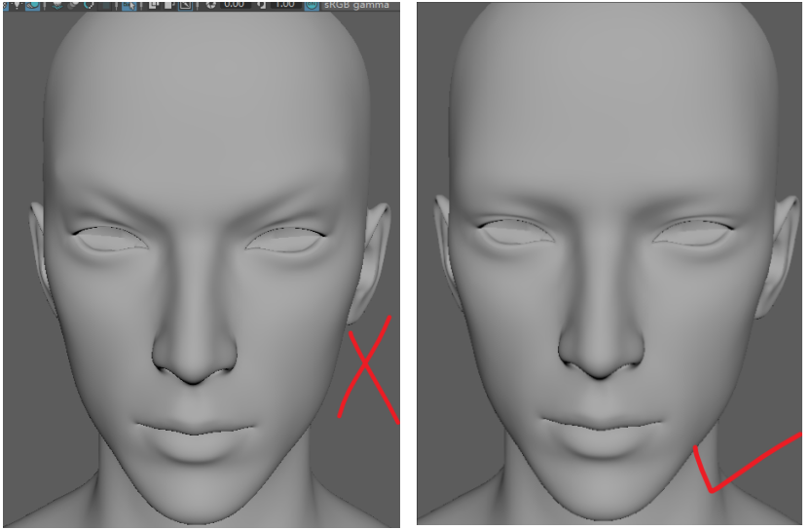The width and height of the screenshot is (812, 530).
Task: Click the red checkmark annotation
Action: point(740,465)
